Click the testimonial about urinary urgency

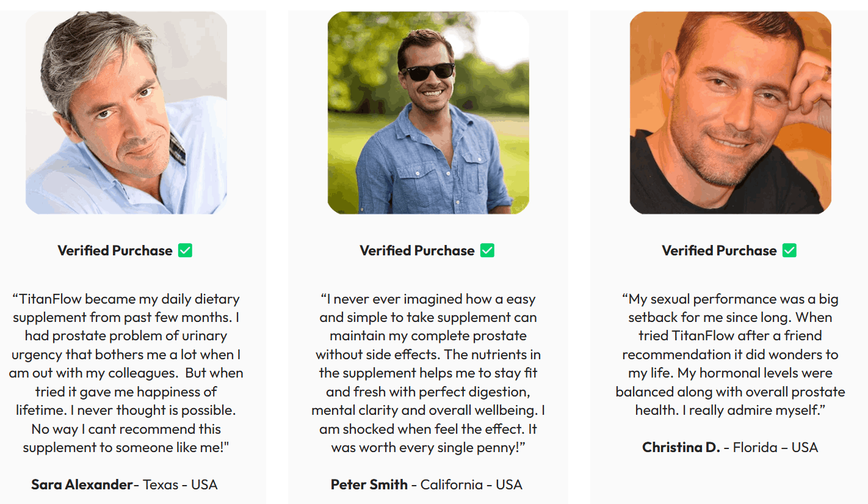click(126, 373)
